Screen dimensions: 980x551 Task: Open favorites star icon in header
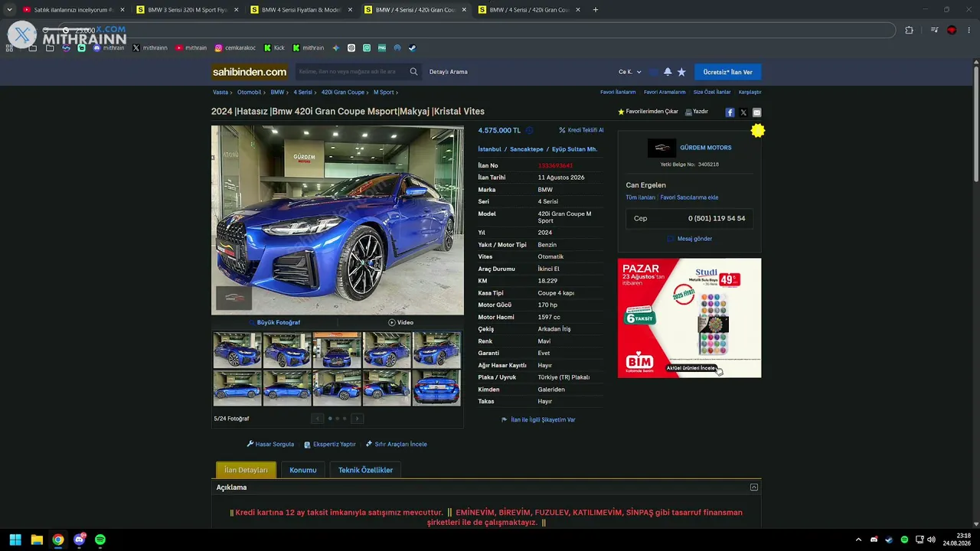click(x=681, y=72)
